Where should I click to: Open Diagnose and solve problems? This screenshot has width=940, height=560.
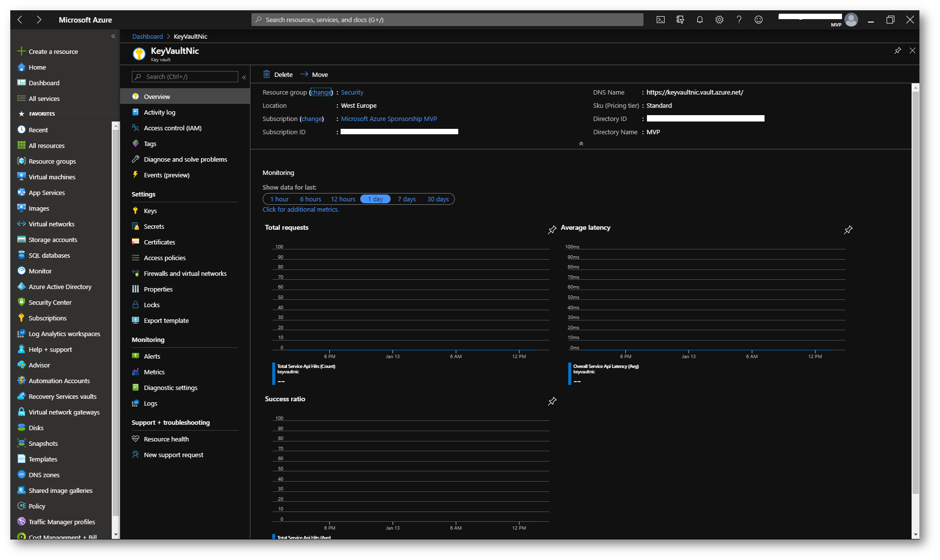pos(185,159)
